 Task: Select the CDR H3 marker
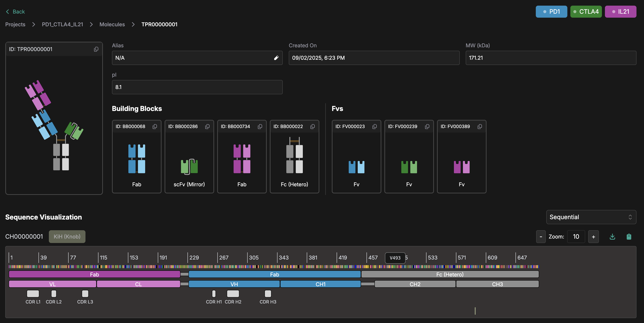[268, 294]
